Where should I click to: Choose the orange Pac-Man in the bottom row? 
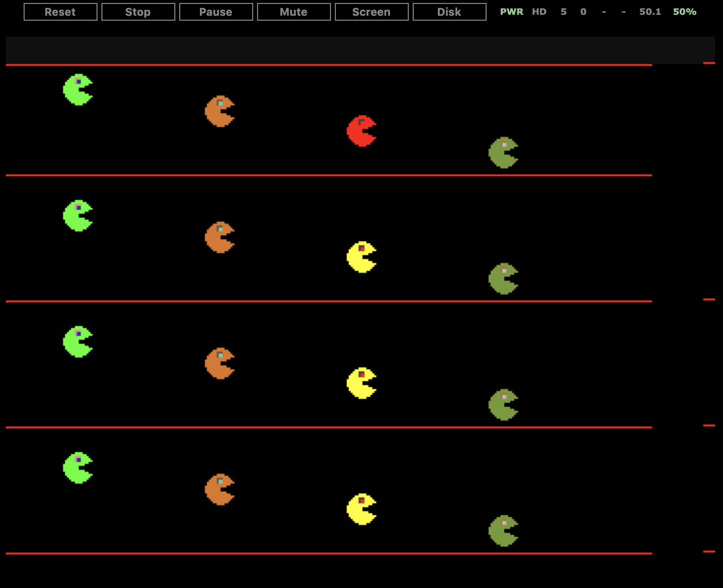[x=220, y=490]
